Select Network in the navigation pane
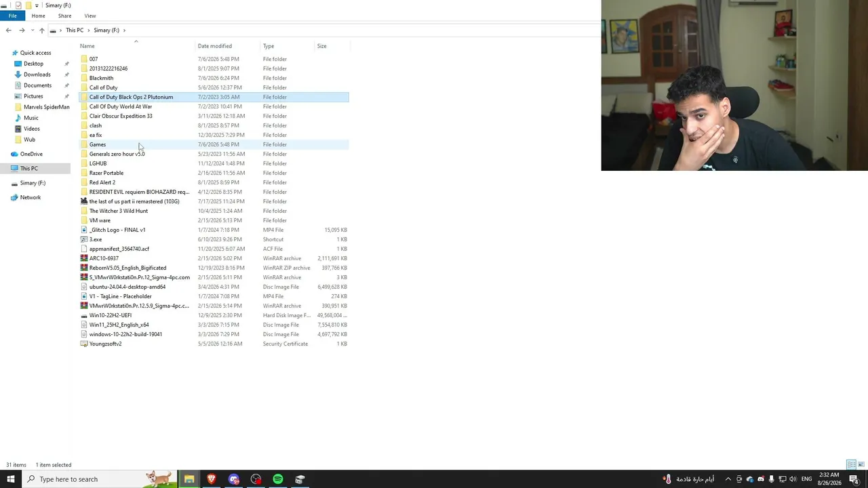Screen dimensions: 868x488 coord(30,197)
